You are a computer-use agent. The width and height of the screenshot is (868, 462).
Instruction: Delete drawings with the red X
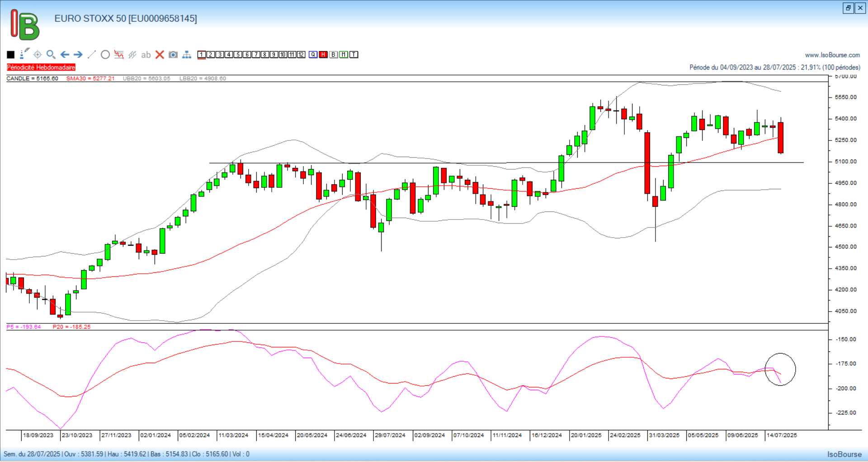[160, 55]
